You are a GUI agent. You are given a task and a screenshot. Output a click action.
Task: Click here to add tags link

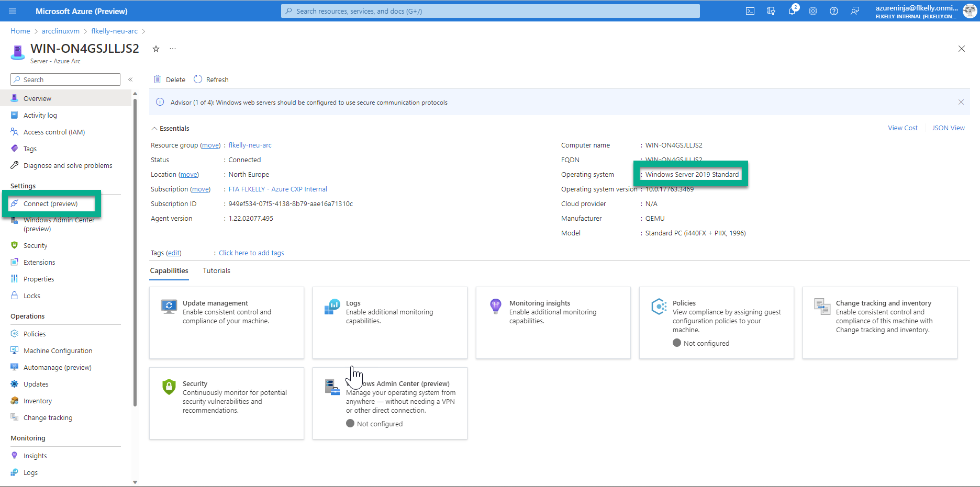[251, 253]
